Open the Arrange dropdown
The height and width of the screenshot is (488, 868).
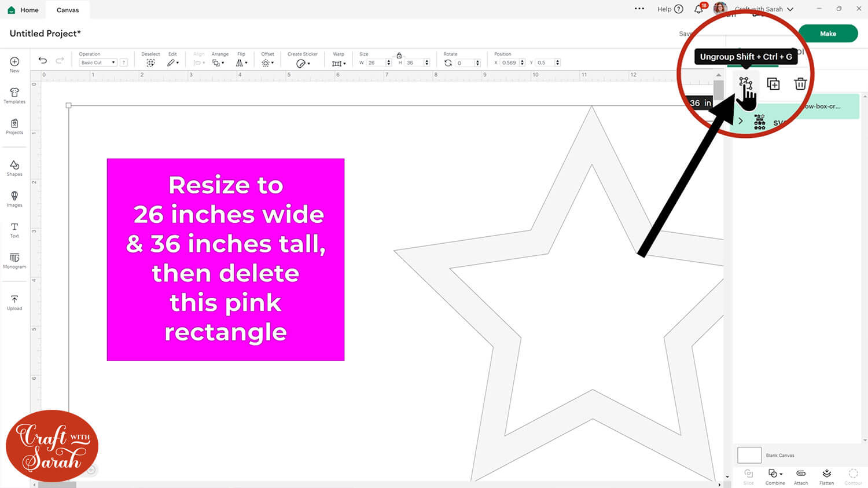pyautogui.click(x=218, y=63)
